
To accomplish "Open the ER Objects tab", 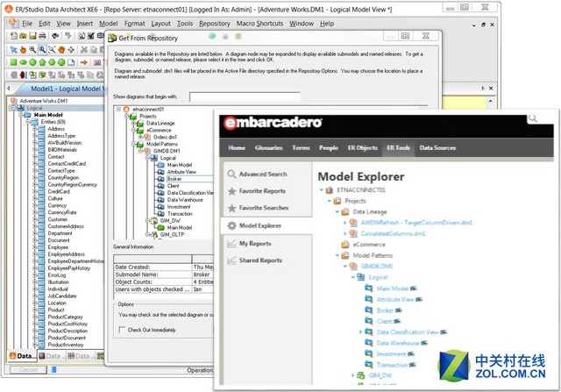I will pos(362,148).
